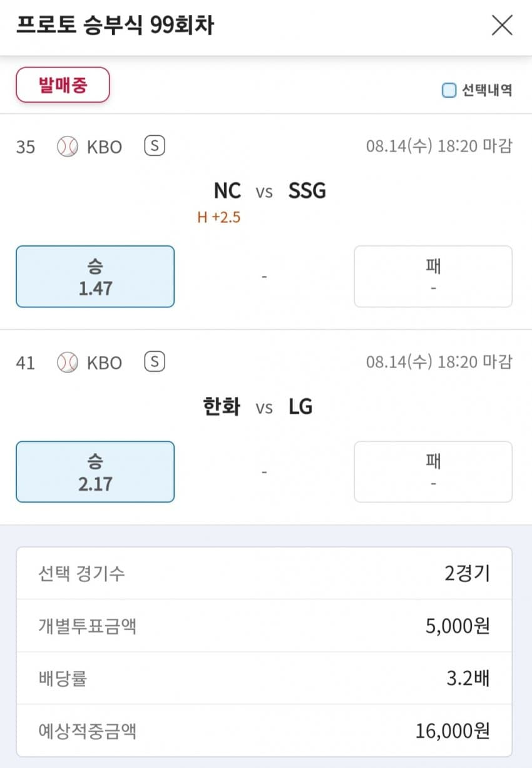Click the S badge icon for match 41
This screenshot has width=532, height=768.
155,362
